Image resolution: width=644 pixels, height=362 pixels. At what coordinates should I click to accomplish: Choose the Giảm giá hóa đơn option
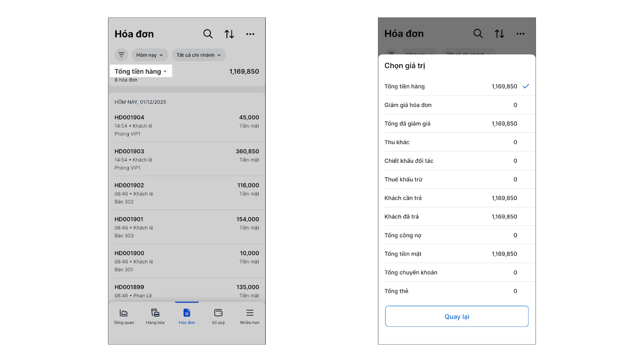pyautogui.click(x=456, y=105)
